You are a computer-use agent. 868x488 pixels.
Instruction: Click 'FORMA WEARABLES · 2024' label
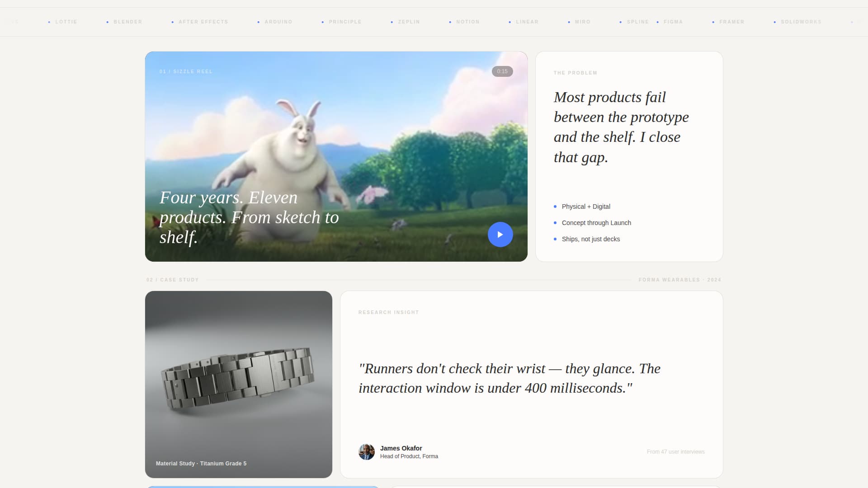680,280
